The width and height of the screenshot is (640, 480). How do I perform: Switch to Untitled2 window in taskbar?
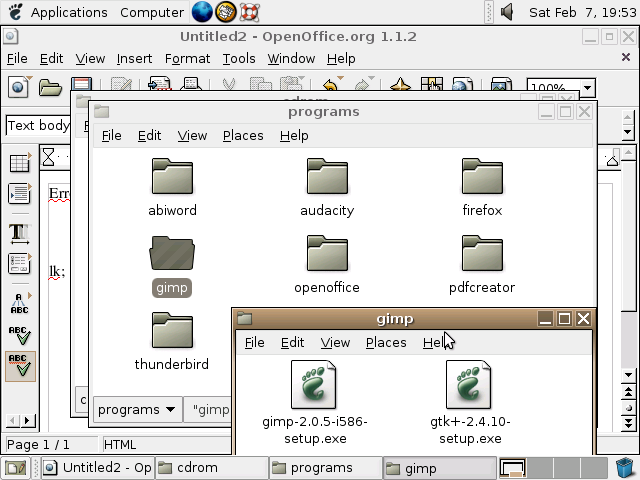[x=96, y=467]
